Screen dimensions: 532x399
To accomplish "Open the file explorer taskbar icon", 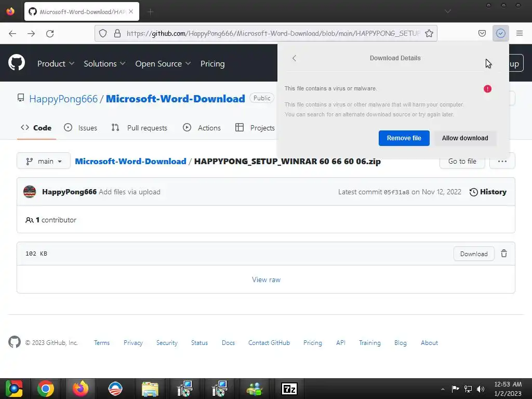I will (150, 389).
